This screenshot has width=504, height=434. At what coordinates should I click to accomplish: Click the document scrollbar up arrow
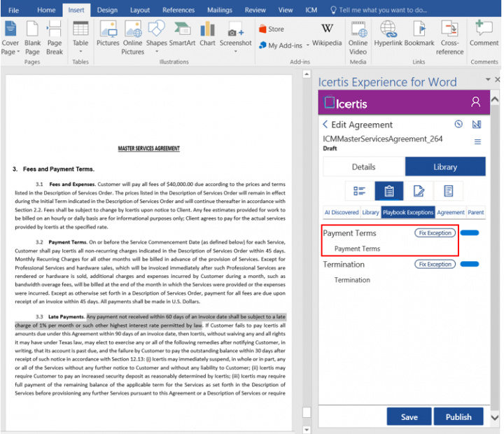click(307, 75)
